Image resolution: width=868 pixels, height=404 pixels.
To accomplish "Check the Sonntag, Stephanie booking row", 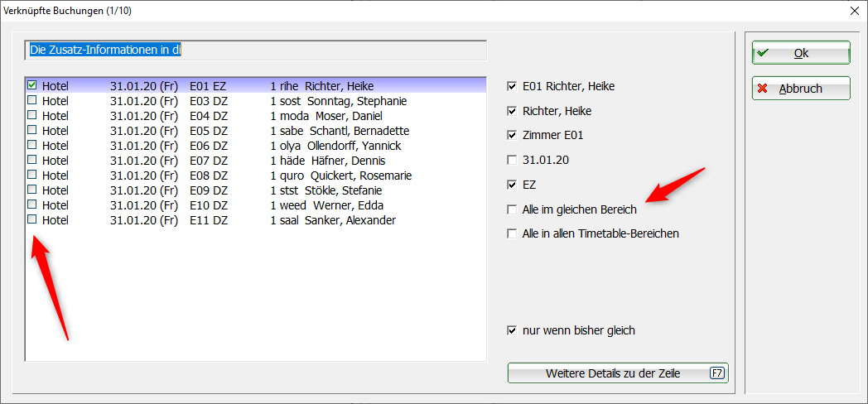I will [x=32, y=100].
